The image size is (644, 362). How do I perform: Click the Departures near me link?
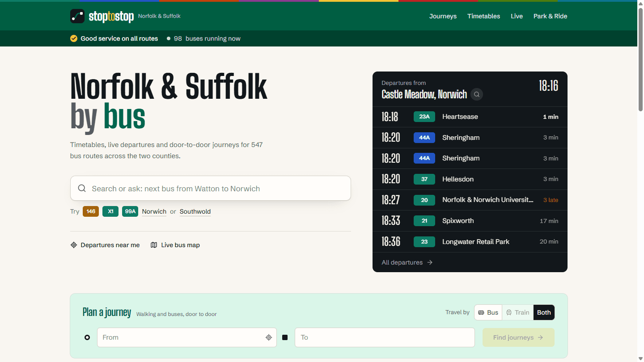(105, 245)
